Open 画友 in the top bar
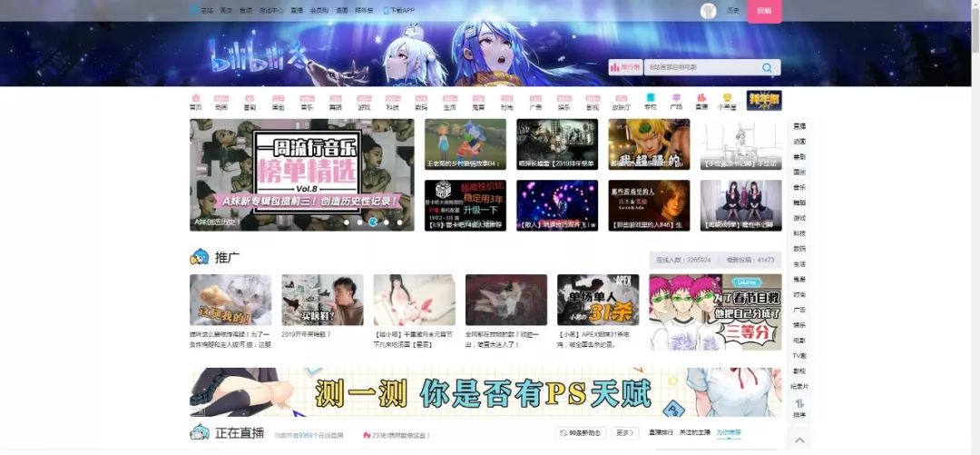The width and height of the screenshot is (980, 455). (226, 11)
